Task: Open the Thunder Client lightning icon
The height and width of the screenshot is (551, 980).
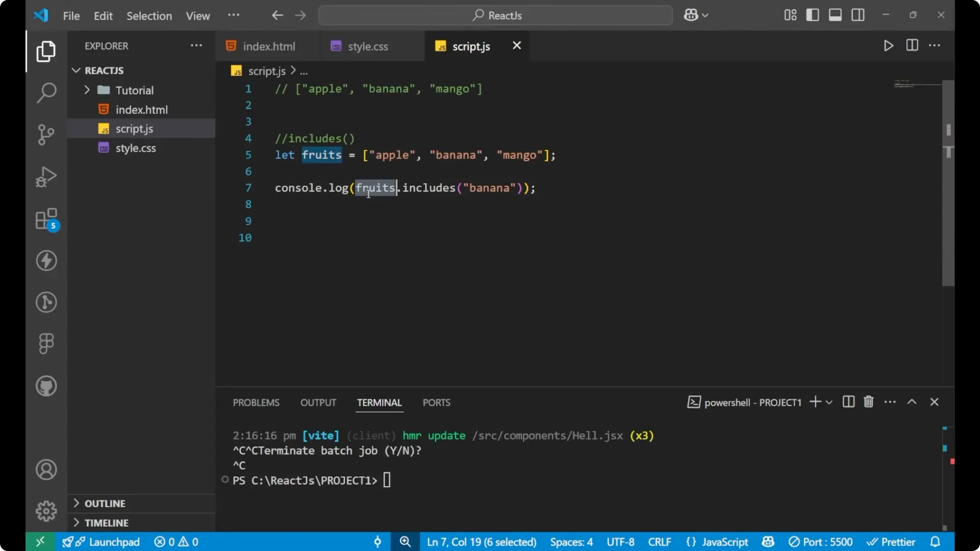Action: (46, 261)
